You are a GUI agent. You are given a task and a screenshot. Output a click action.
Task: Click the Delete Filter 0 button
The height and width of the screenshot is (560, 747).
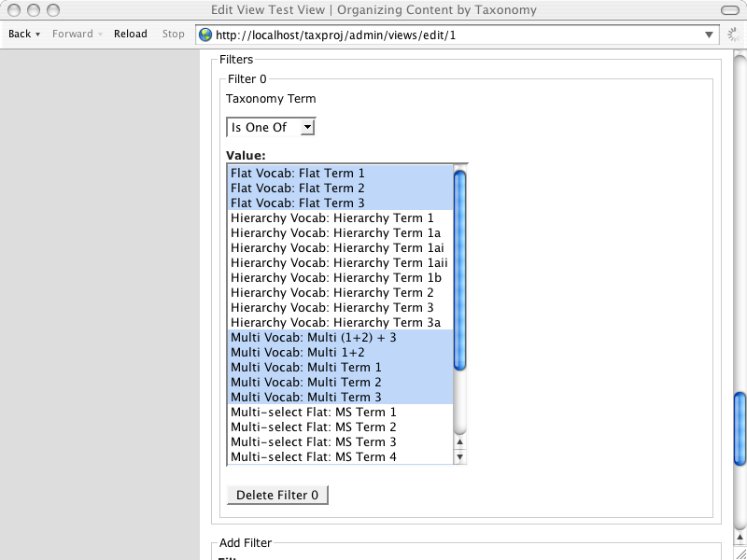coord(277,495)
